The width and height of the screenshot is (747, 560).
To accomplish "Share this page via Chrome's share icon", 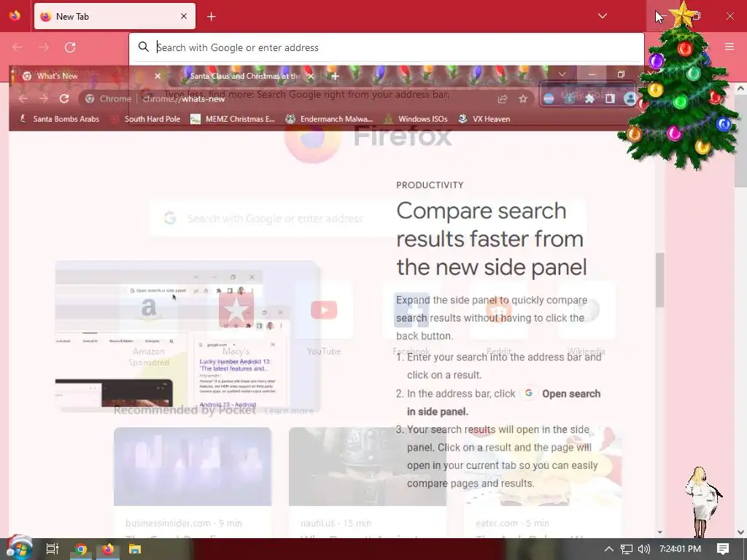I will (503, 99).
